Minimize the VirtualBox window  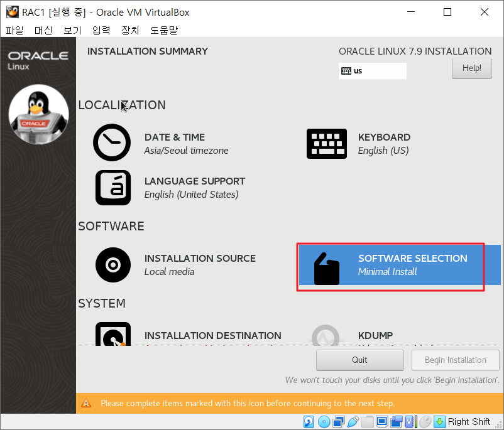point(411,12)
